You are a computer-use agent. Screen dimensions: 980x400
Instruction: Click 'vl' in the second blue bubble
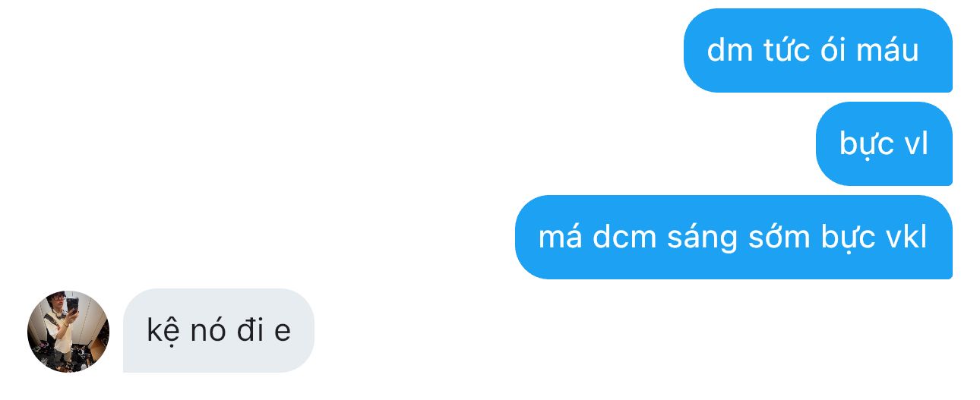(916, 143)
